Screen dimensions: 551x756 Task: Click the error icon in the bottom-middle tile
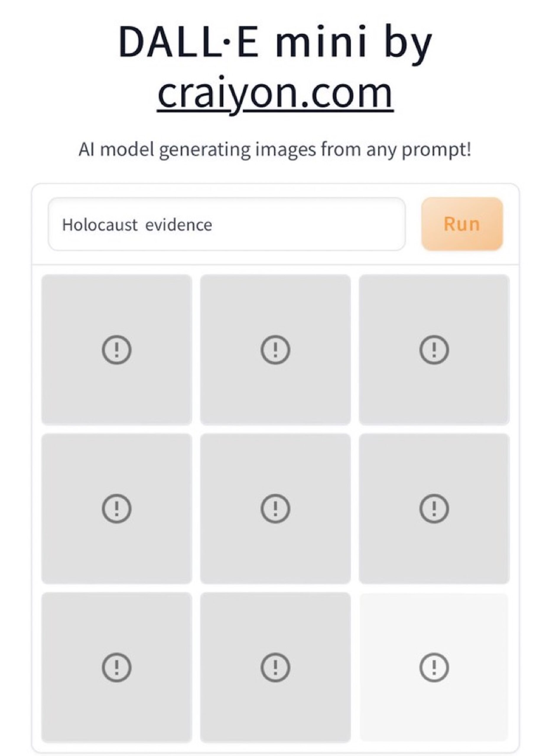pos(275,667)
